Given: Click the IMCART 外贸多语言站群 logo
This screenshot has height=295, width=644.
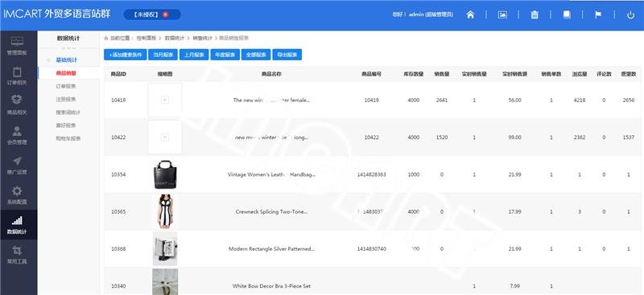Looking at the screenshot, I should pyautogui.click(x=56, y=14).
